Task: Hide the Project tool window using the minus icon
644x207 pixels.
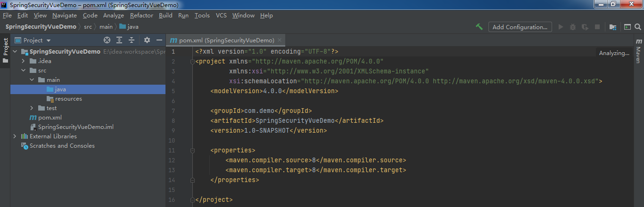Action: point(159,40)
